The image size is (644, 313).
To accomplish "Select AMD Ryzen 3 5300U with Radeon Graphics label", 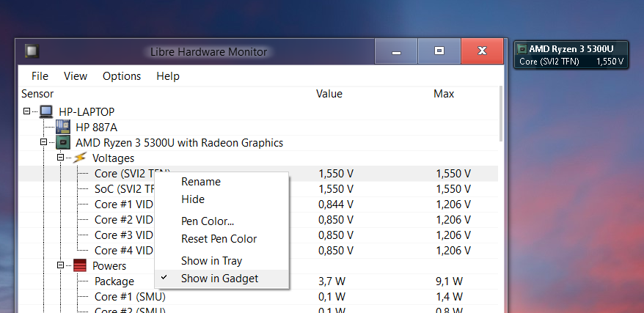I will [180, 143].
